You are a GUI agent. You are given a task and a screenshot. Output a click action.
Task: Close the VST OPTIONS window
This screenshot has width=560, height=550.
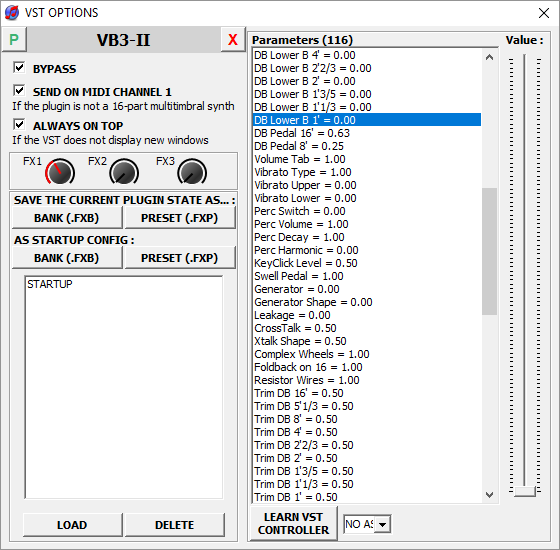tap(544, 13)
